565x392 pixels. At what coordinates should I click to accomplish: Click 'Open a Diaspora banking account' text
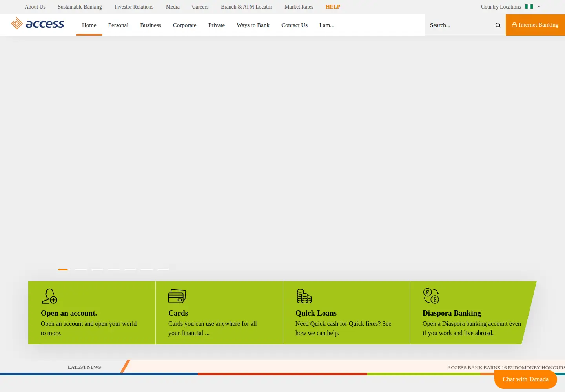465,324
